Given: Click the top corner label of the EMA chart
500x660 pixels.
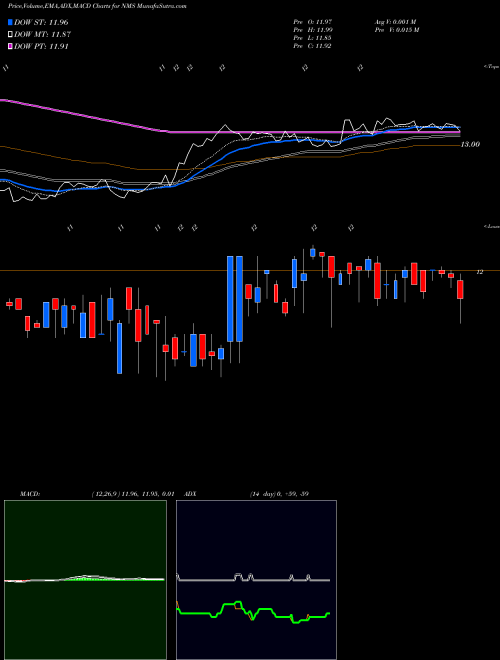Looking at the screenshot, I should pos(491,67).
